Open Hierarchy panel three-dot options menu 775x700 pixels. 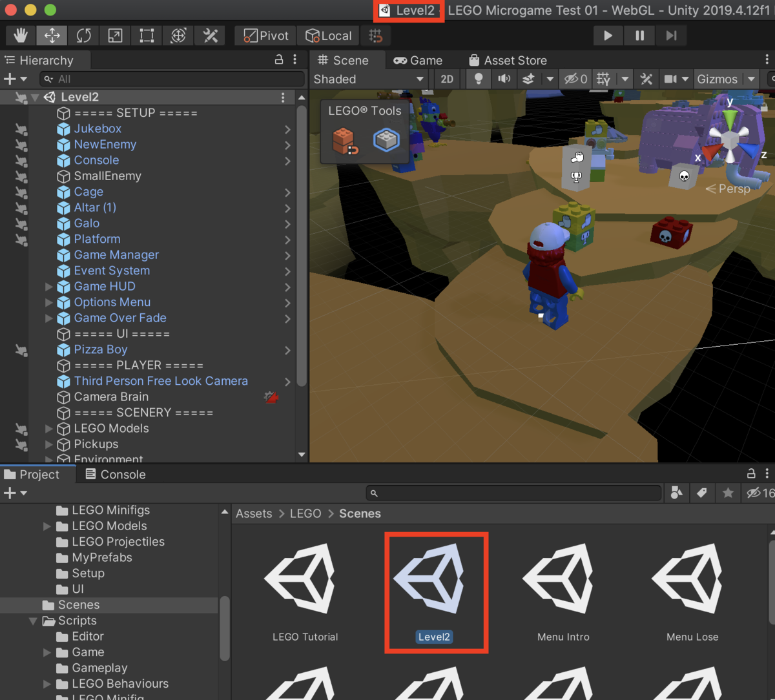tap(295, 60)
